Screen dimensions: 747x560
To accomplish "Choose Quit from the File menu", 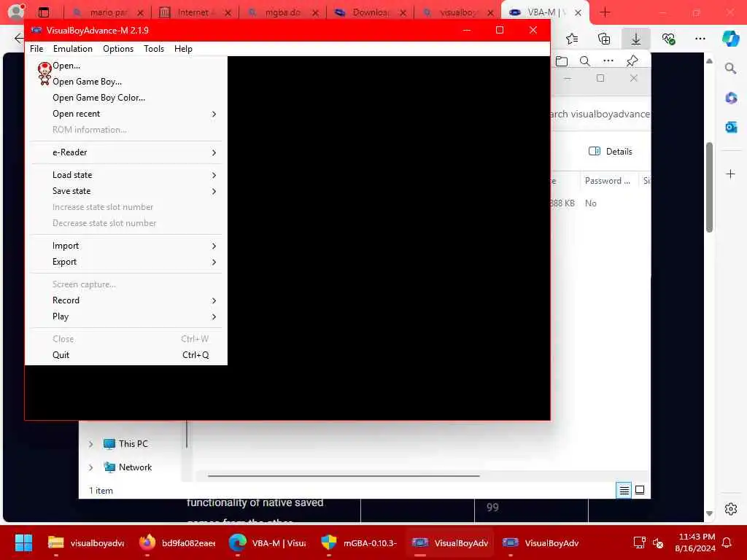I will pyautogui.click(x=125, y=355).
